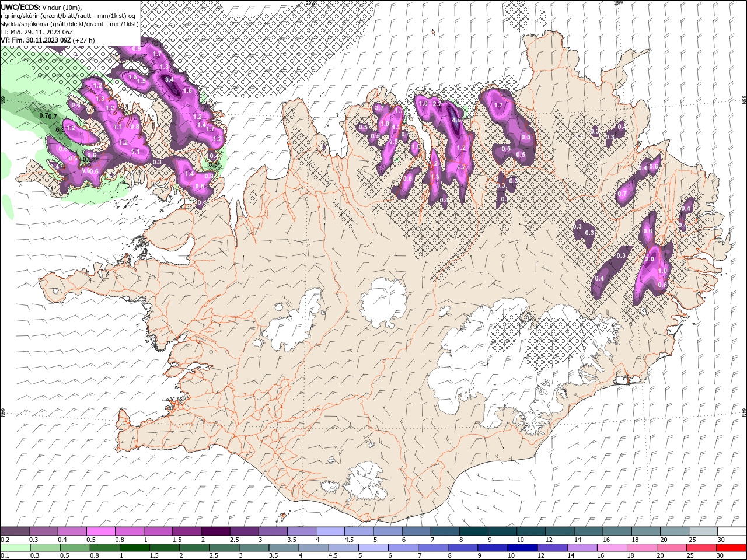The width and height of the screenshot is (747, 560).
Task: Click the 4.9 snowfall value on the map
Action: 457,121
